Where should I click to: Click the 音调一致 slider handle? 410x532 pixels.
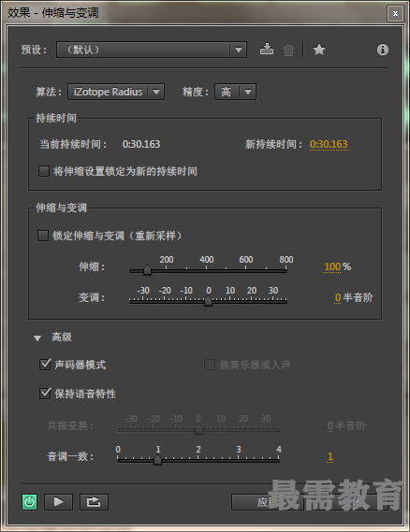click(157, 460)
